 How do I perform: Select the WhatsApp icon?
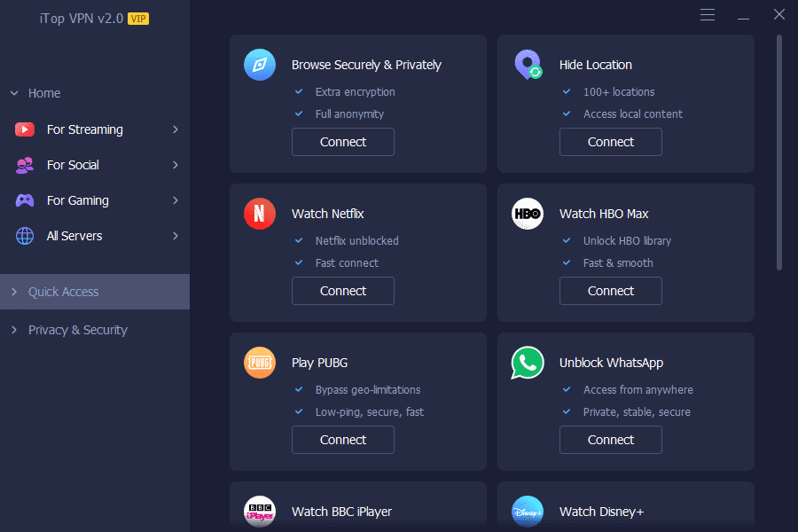click(527, 363)
